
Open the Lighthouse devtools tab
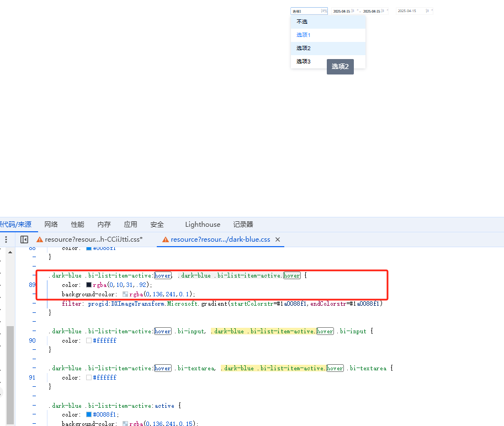(203, 224)
